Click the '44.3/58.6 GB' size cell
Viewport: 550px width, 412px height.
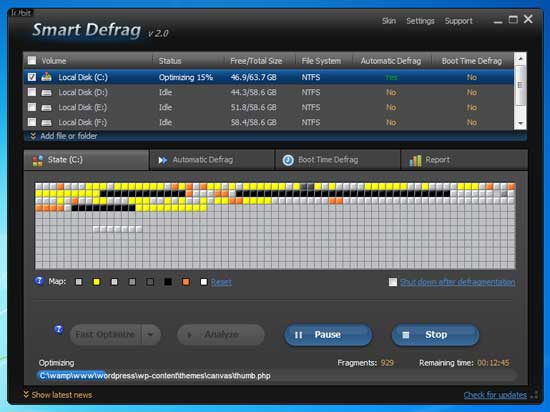coord(254,92)
